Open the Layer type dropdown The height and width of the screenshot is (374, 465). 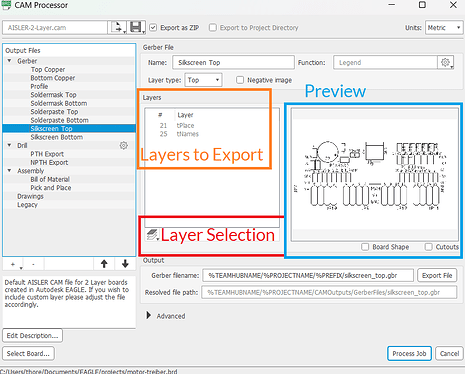click(203, 80)
